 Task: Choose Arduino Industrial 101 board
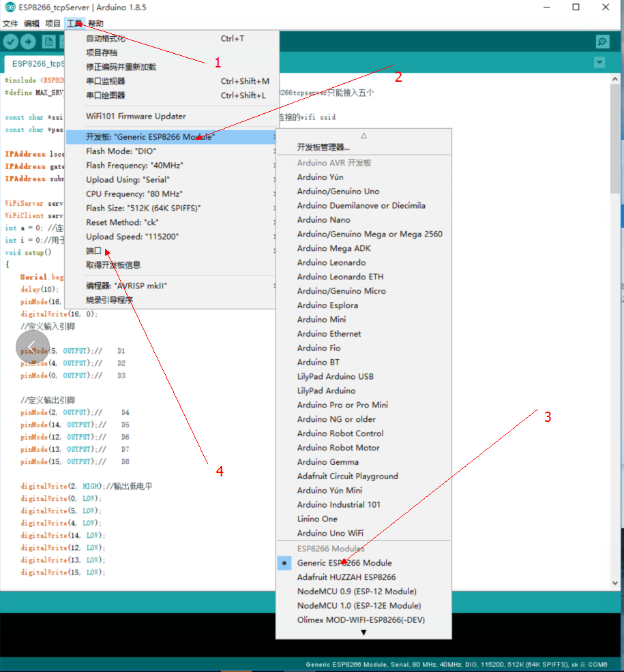pyautogui.click(x=363, y=504)
